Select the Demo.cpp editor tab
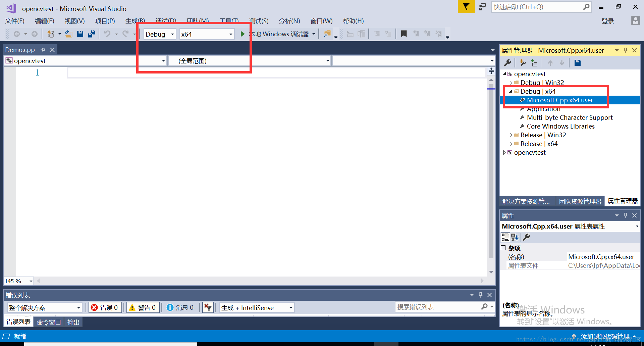 [x=20, y=50]
